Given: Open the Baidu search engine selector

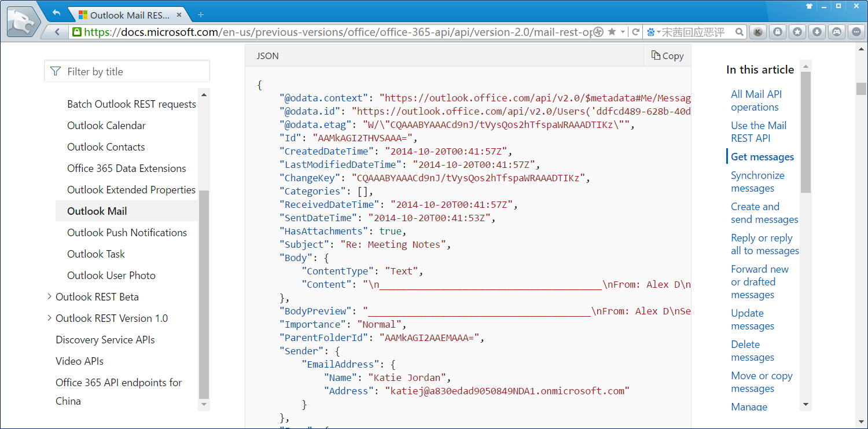Looking at the screenshot, I should pos(653,32).
